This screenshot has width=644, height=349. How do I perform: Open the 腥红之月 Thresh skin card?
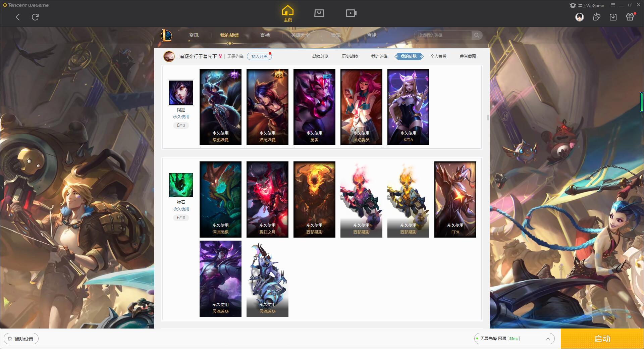(267, 199)
